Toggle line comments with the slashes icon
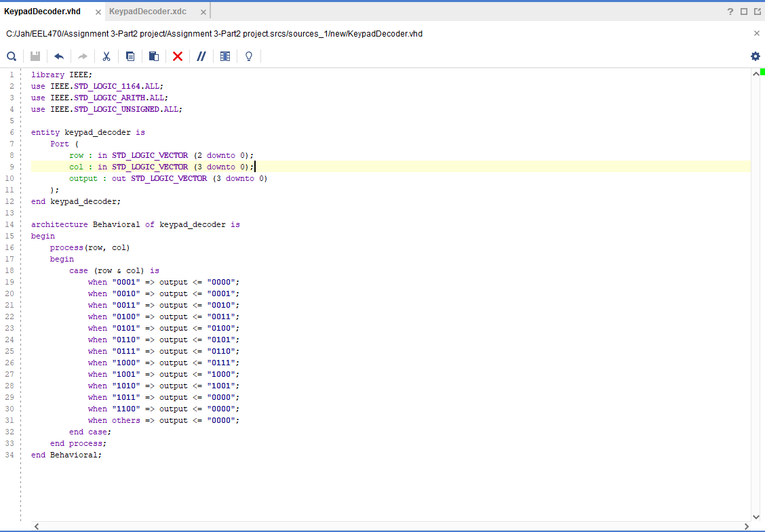 201,56
